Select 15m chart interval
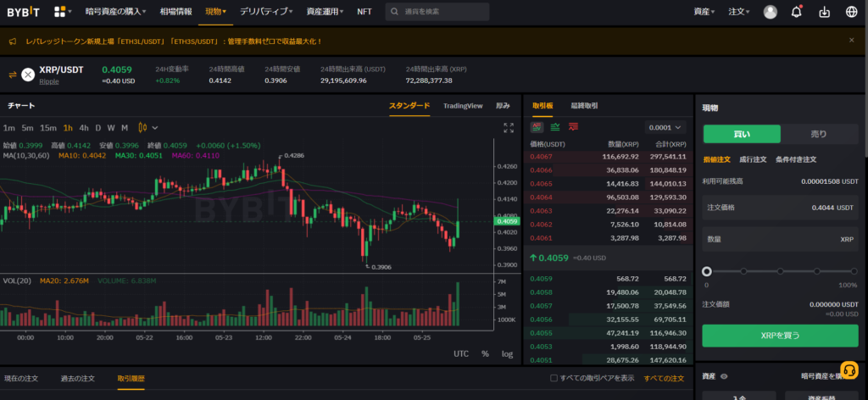The image size is (868, 400). (x=48, y=128)
